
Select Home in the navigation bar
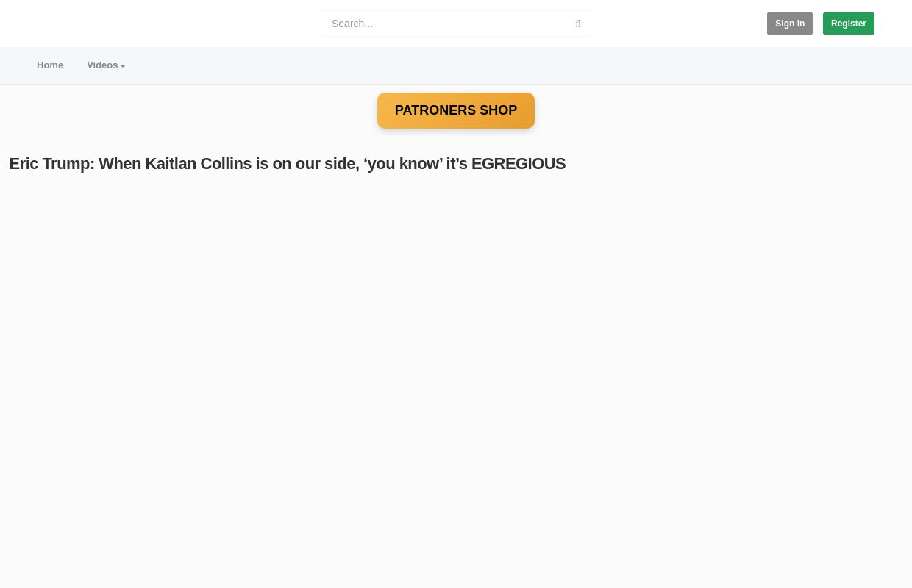(x=50, y=65)
